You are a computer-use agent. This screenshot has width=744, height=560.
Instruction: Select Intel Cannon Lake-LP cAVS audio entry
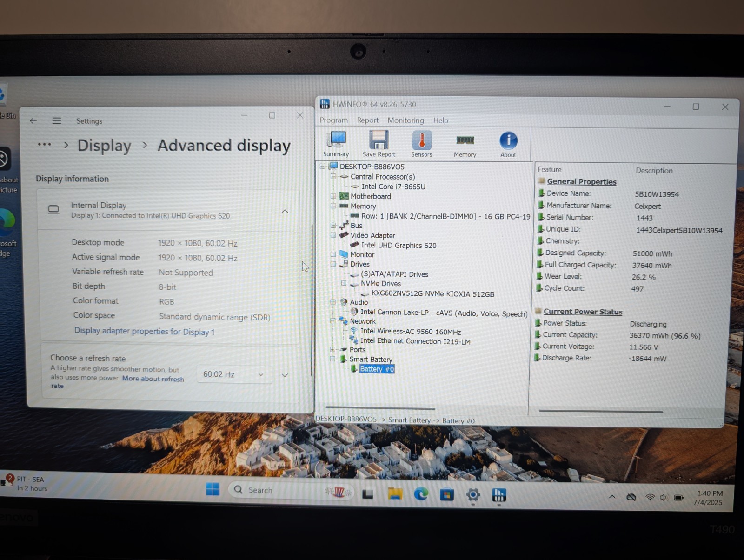[x=444, y=313]
